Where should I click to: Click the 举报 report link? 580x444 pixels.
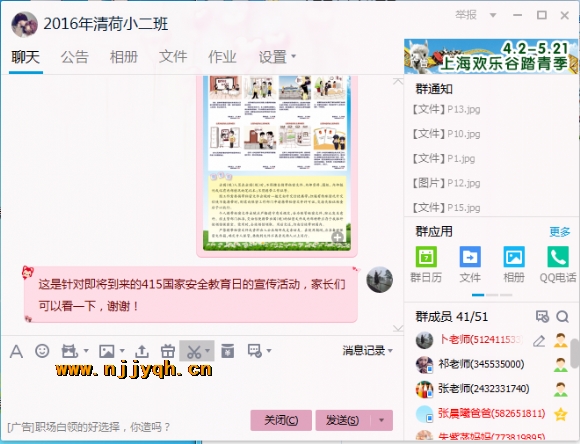coord(466,15)
